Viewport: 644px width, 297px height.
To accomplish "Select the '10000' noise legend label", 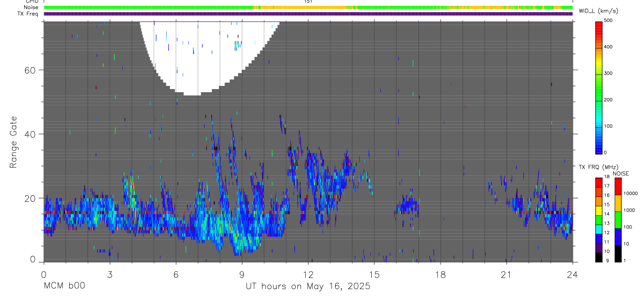I will (630, 193).
